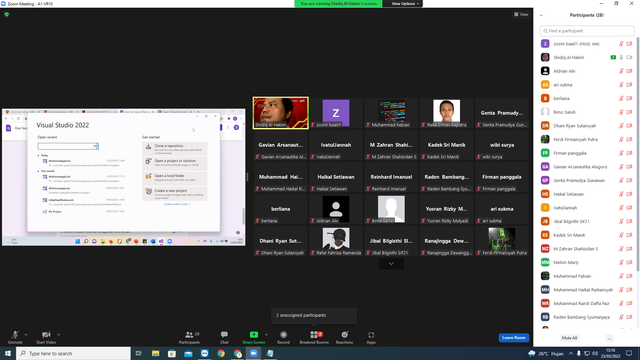Open the more options button beside Mute All
Screen dimensions: 640x360
(609, 338)
